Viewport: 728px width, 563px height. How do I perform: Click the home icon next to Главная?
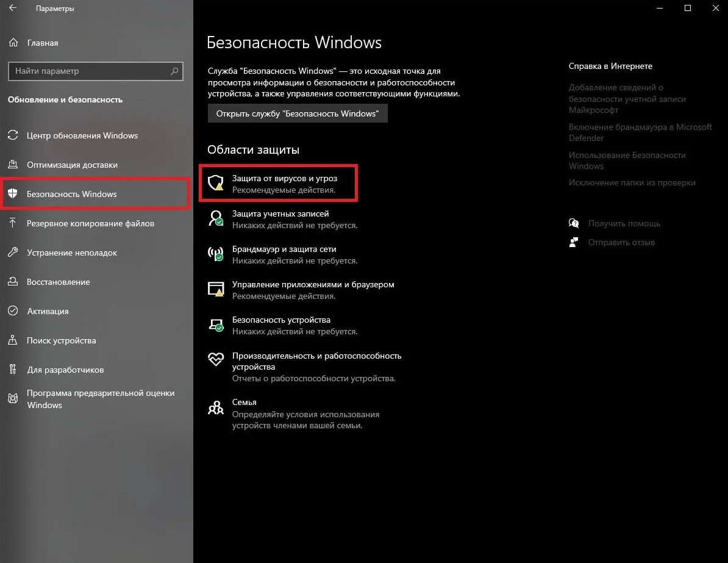tap(13, 43)
